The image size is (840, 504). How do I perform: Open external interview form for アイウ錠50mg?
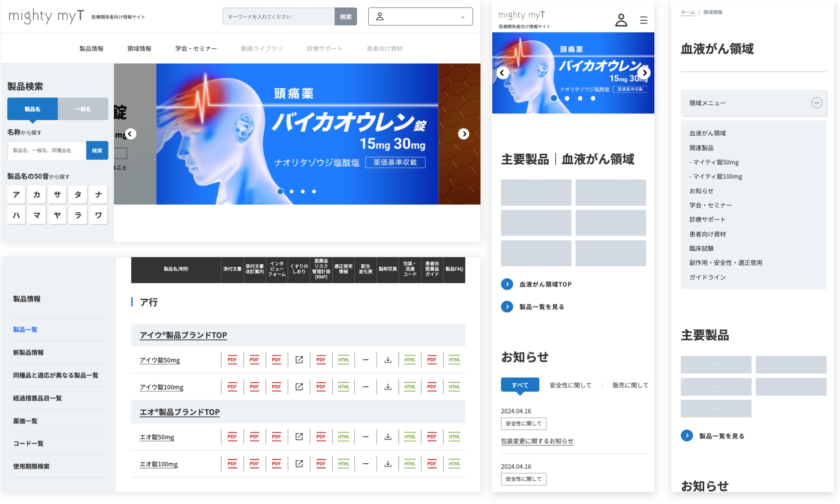point(299,360)
